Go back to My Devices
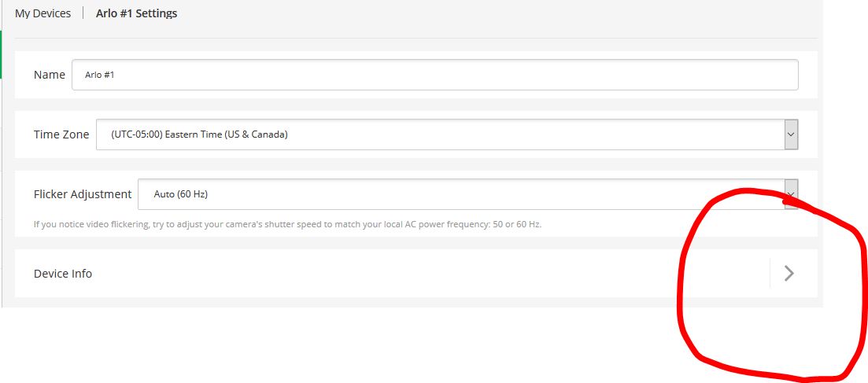868x383 pixels. point(42,13)
